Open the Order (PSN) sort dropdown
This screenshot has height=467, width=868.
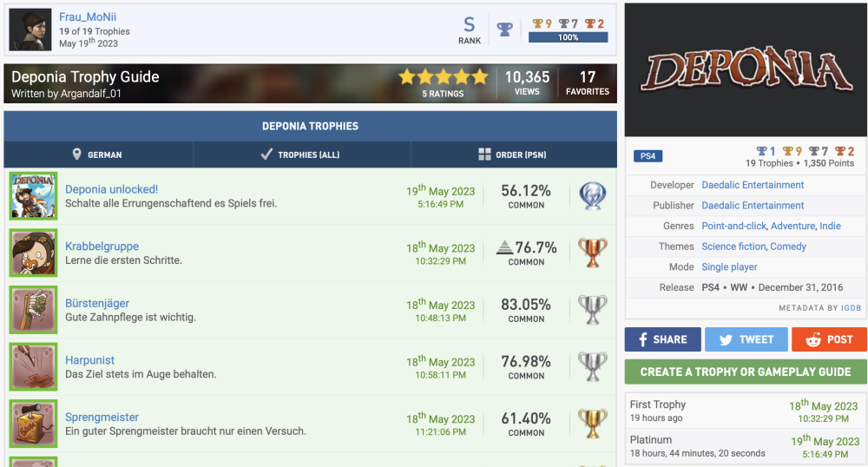pos(514,155)
